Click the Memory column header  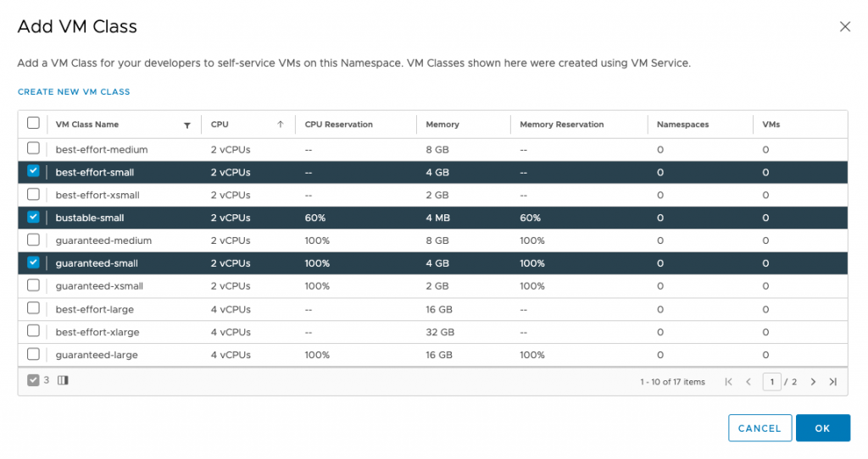pos(442,124)
